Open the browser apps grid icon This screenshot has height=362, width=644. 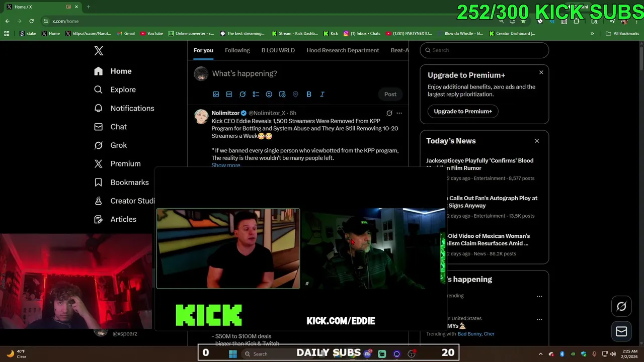point(7,34)
